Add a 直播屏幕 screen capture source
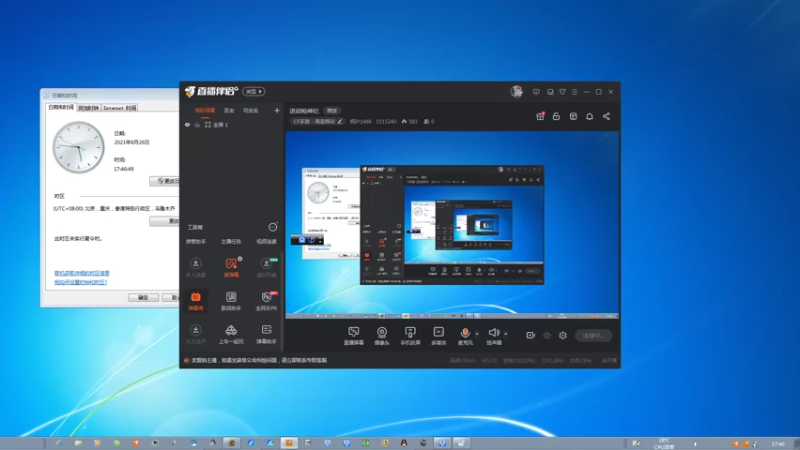The height and width of the screenshot is (450, 800). (x=354, y=336)
